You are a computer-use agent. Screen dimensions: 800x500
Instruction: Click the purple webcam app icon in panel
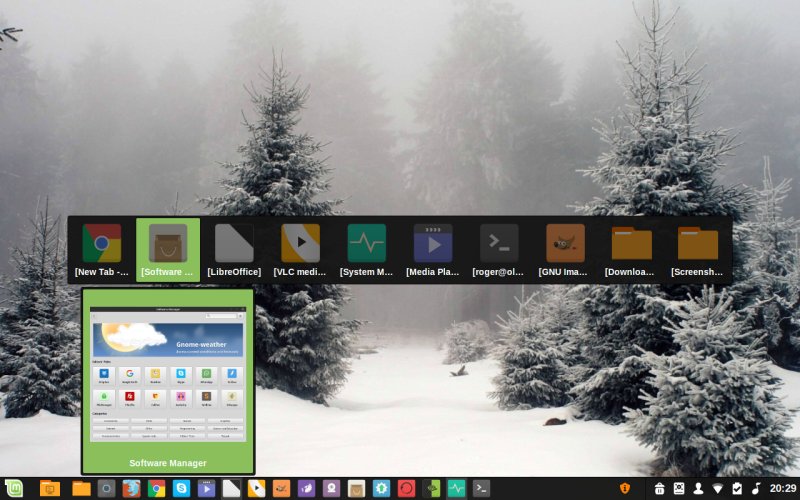click(x=331, y=489)
